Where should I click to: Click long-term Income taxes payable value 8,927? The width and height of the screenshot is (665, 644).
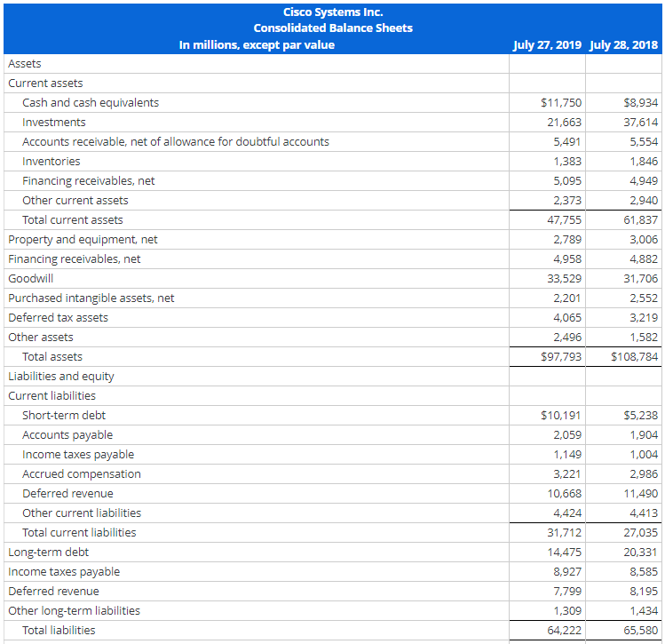pyautogui.click(x=567, y=571)
